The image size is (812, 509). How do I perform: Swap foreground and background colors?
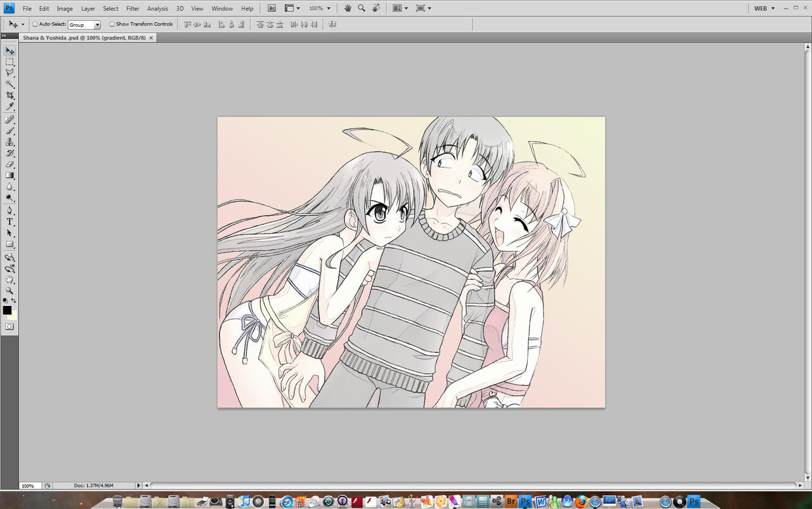(14, 300)
